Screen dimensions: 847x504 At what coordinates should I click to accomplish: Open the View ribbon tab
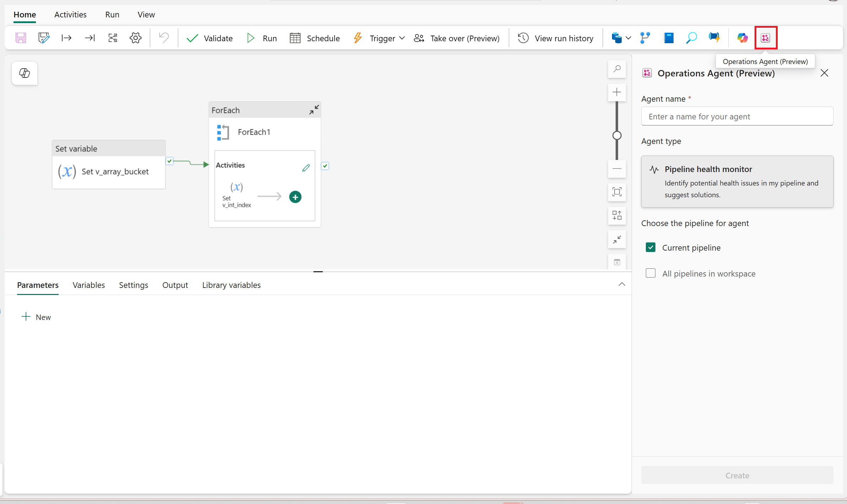(146, 15)
